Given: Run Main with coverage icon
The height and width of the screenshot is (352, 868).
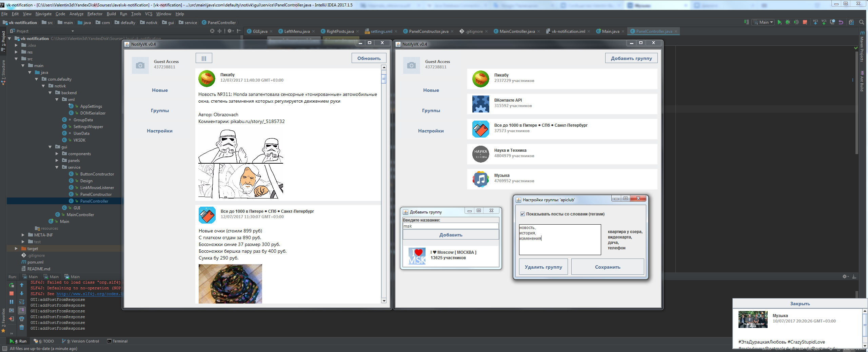Looking at the screenshot, I should pyautogui.click(x=796, y=22).
